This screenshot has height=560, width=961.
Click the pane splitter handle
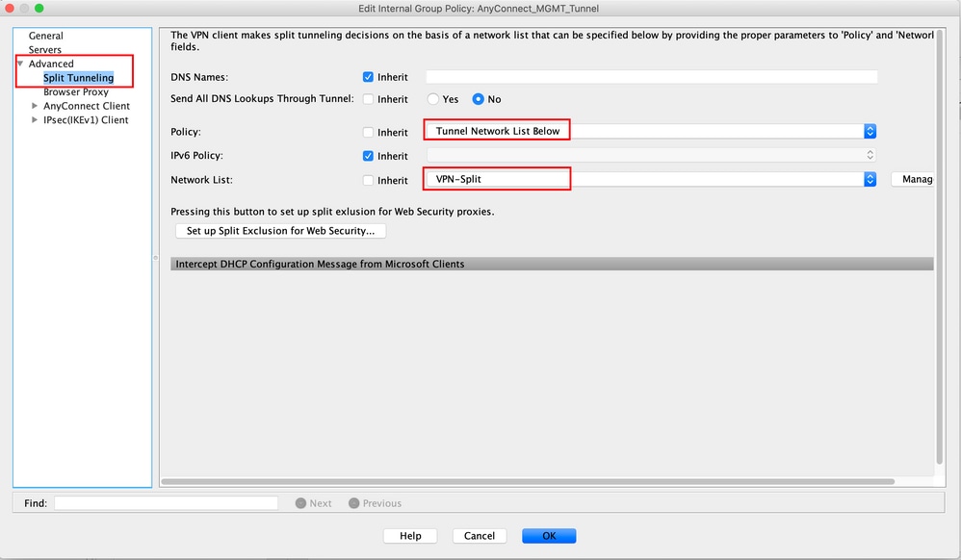tap(156, 258)
